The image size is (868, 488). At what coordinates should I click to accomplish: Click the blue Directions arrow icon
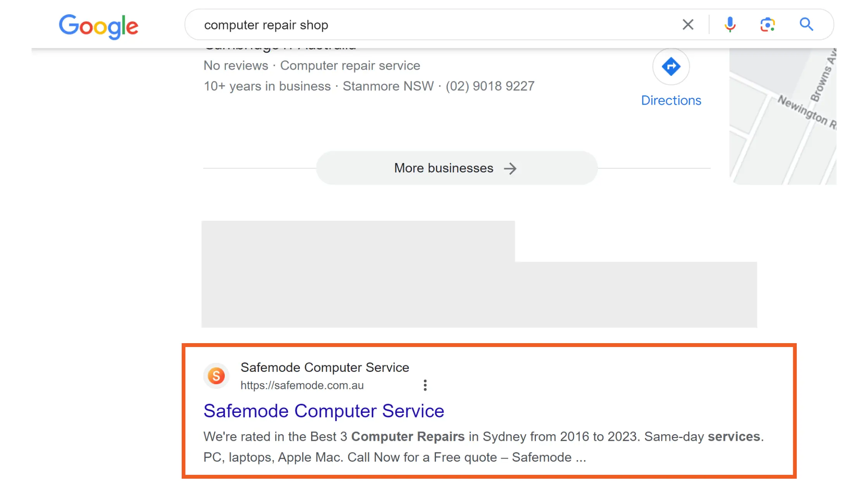click(671, 67)
